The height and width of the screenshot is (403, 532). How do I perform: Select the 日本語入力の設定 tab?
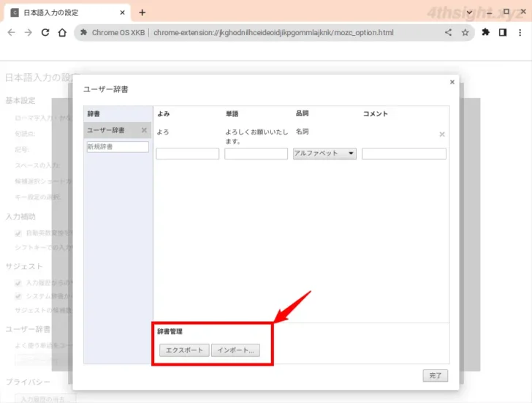click(67, 12)
